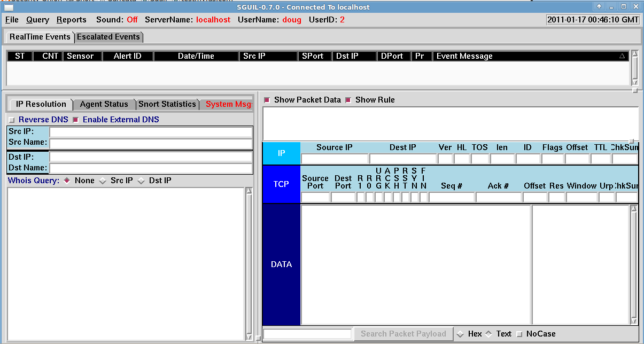Choose the Hex search mode radio button

[461, 333]
